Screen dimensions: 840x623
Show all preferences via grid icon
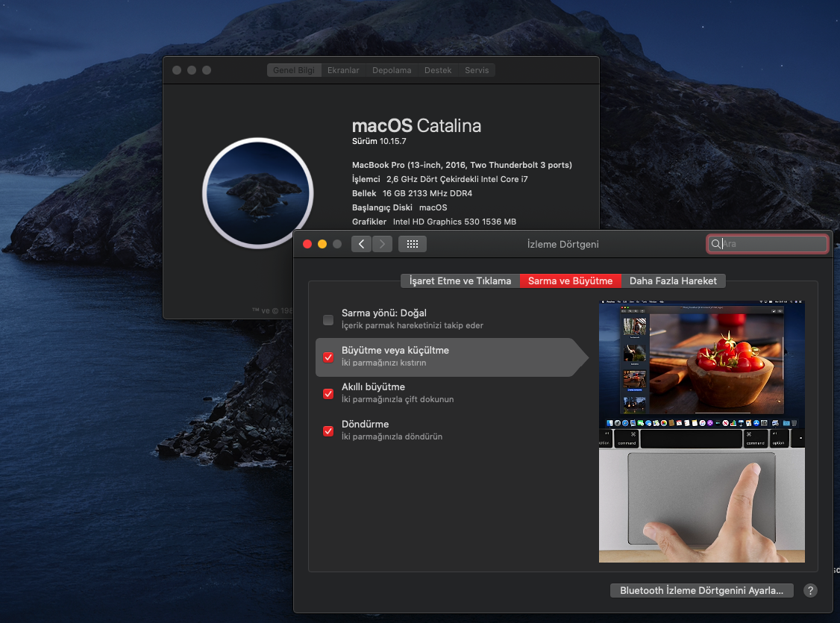[413, 244]
